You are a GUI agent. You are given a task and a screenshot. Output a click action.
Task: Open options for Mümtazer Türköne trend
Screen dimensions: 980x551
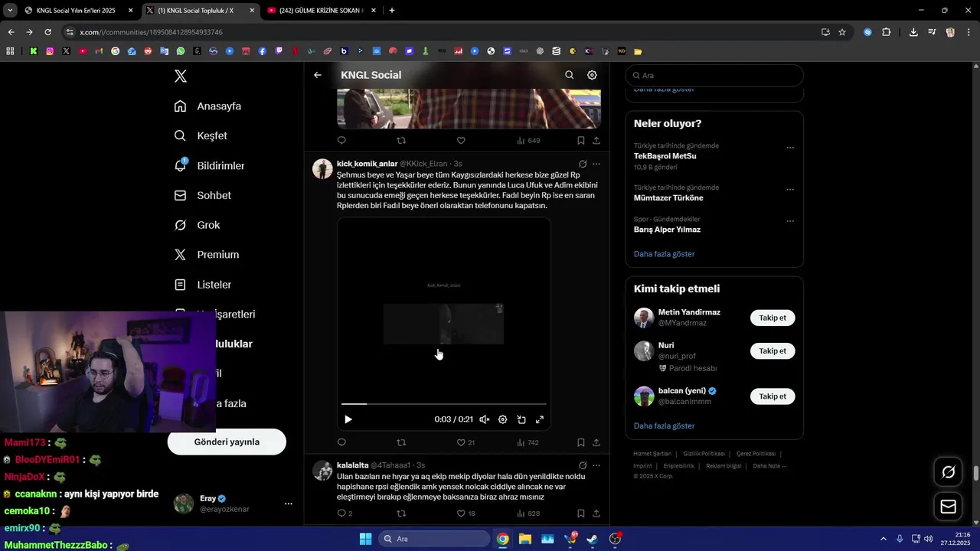pyautogui.click(x=790, y=190)
